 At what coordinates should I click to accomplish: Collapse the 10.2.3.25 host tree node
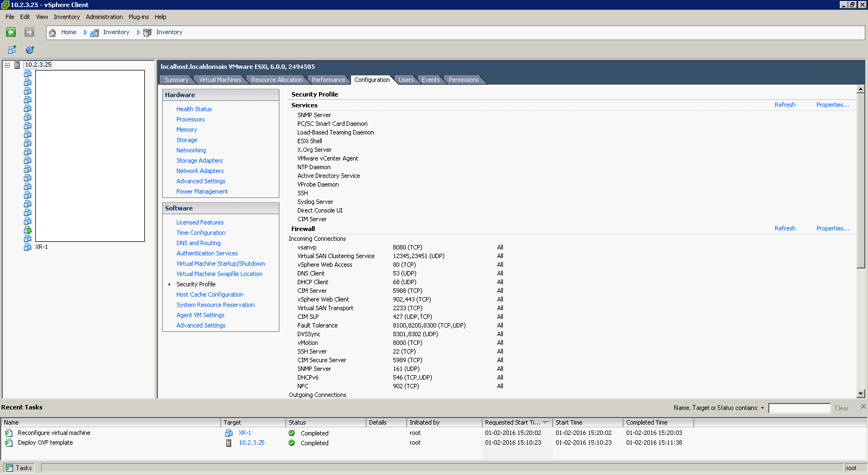tap(8, 65)
